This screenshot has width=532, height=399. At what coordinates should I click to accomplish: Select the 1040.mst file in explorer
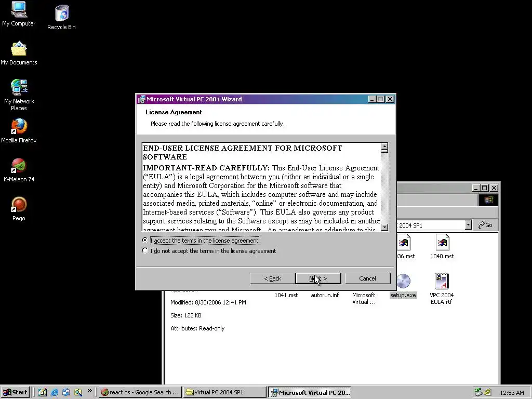click(442, 246)
